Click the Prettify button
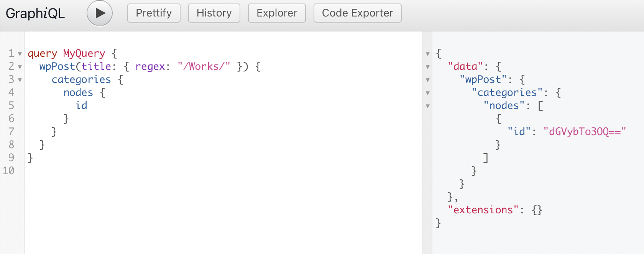The image size is (644, 254). 154,13
